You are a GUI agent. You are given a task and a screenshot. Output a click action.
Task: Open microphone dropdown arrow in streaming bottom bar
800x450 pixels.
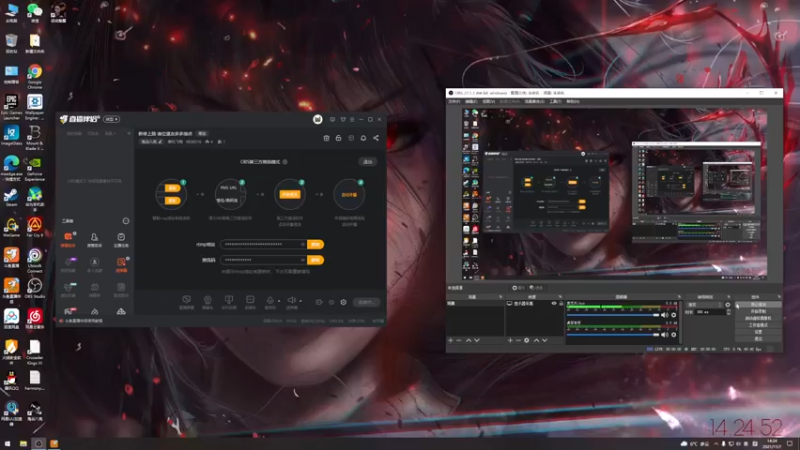coord(279,301)
